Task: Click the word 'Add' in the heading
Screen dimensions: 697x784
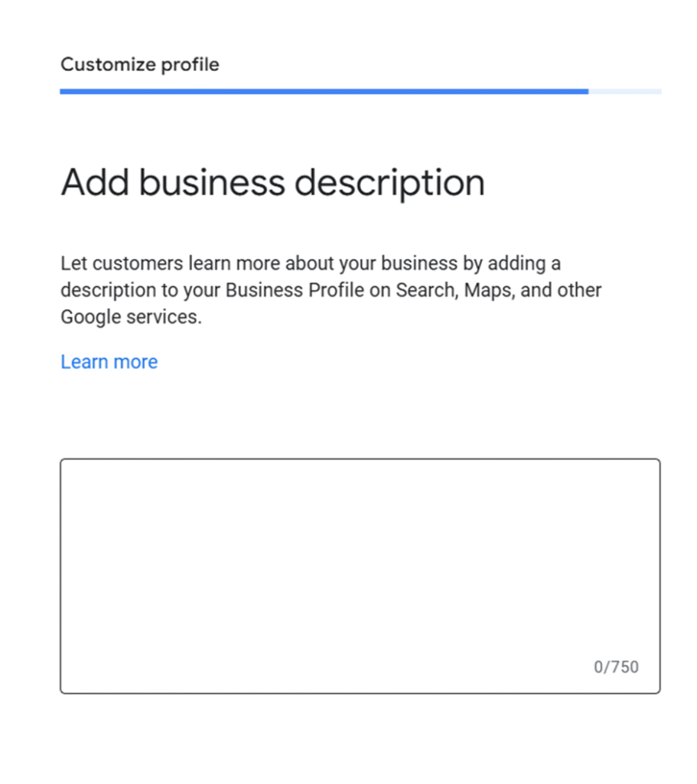Action: [94, 183]
